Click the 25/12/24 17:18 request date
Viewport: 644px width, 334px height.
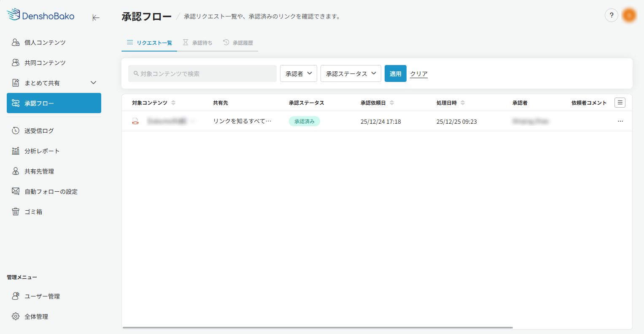381,121
